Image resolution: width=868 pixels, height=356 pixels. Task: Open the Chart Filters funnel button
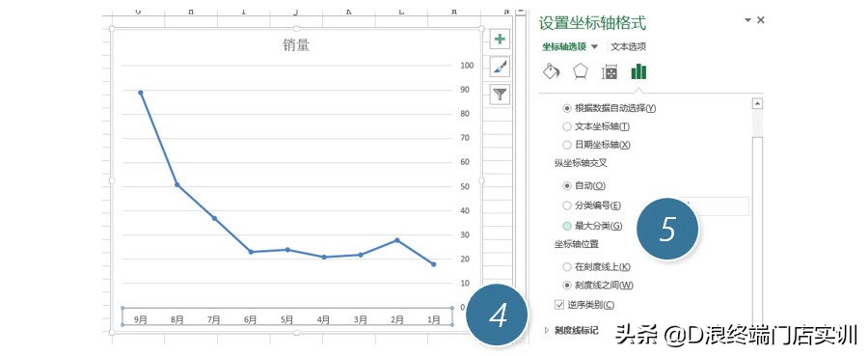[x=500, y=95]
